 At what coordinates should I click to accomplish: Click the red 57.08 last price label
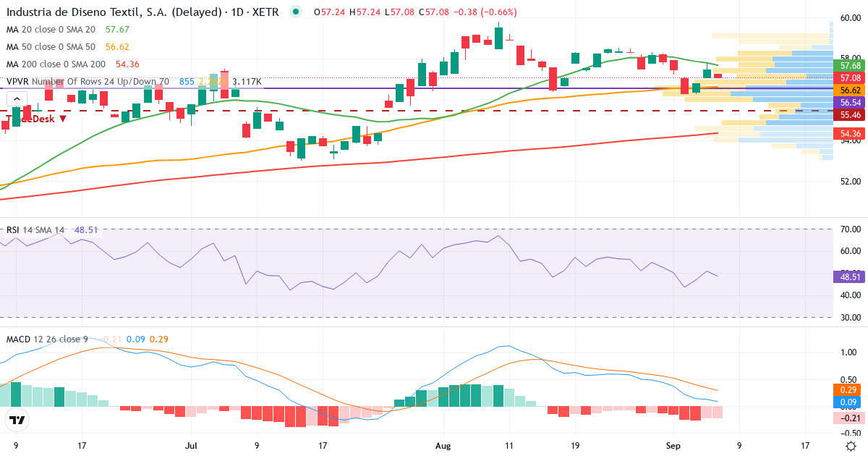[850, 77]
